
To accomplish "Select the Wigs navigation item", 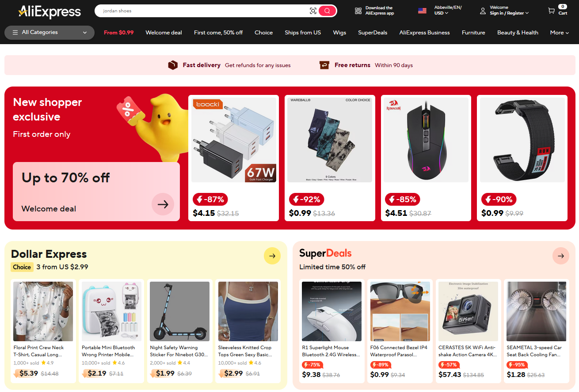I will pyautogui.click(x=339, y=33).
